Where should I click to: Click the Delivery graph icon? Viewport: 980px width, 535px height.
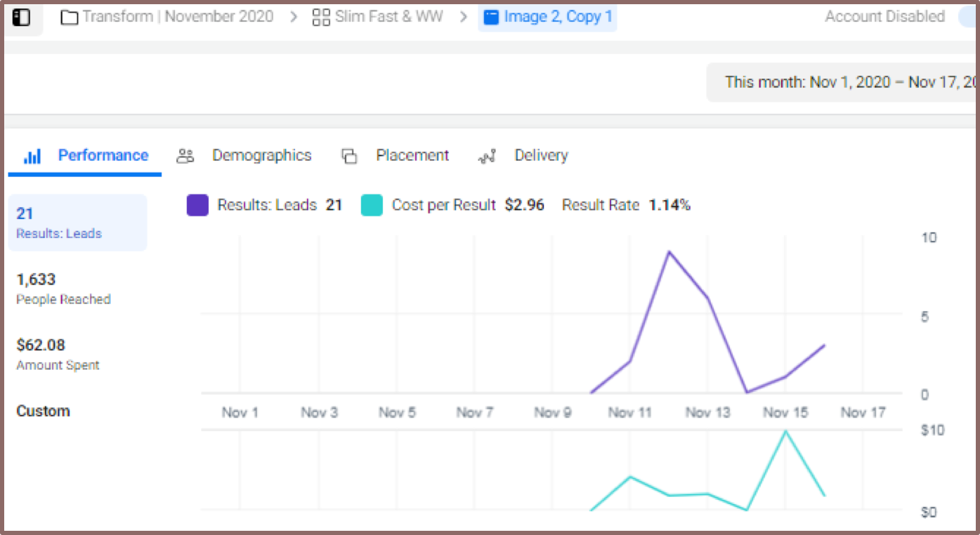click(487, 157)
